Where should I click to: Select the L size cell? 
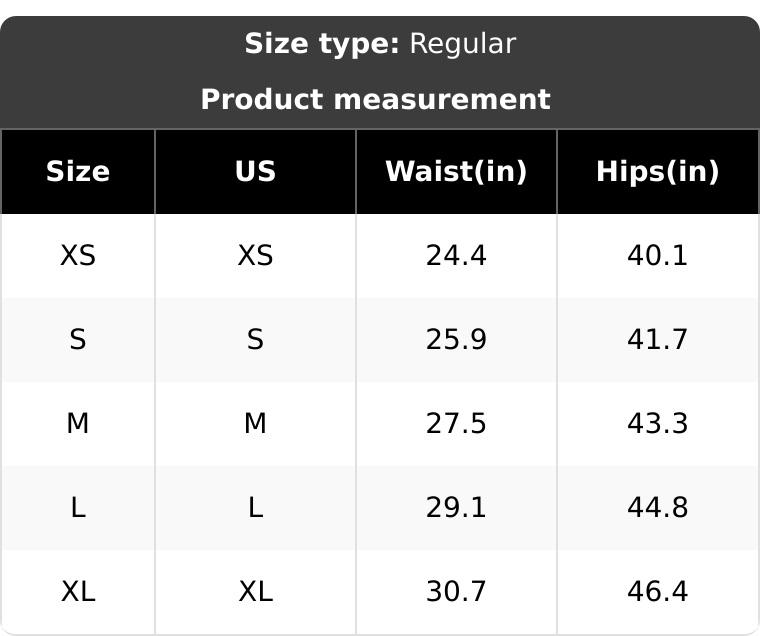78,508
